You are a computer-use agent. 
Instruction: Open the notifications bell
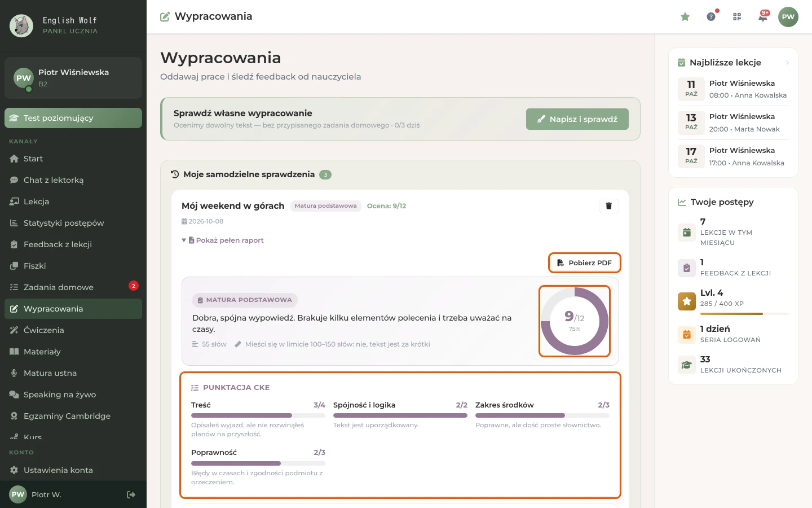click(763, 17)
